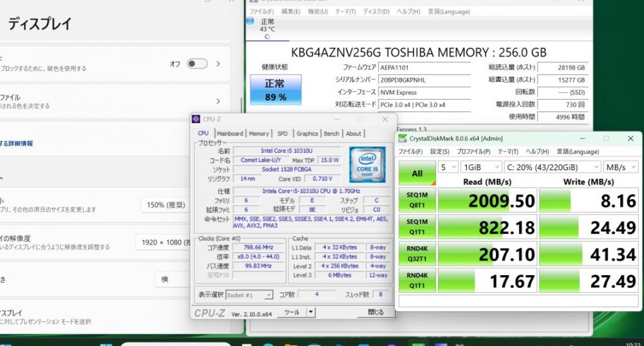This screenshot has width=644, height=346.
Task: Click the core speed value 798.66 MHz
Action: click(x=258, y=247)
